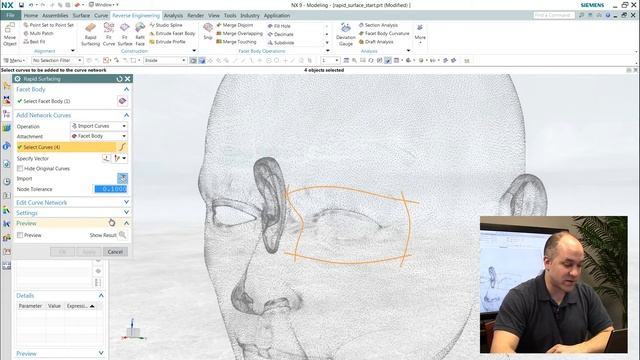The width and height of the screenshot is (640, 360).
Task: Enable Hide Original Curves checkbox
Action: click(x=20, y=168)
